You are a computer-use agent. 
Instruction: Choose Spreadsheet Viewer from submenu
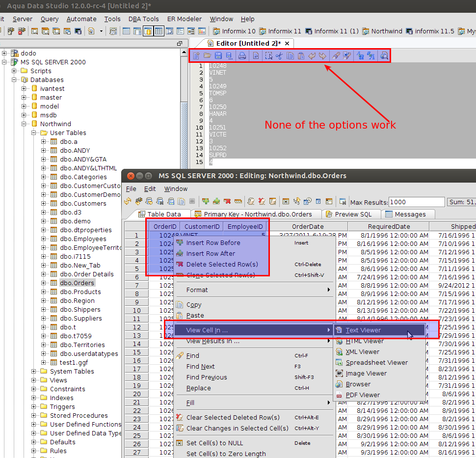pyautogui.click(x=379, y=362)
